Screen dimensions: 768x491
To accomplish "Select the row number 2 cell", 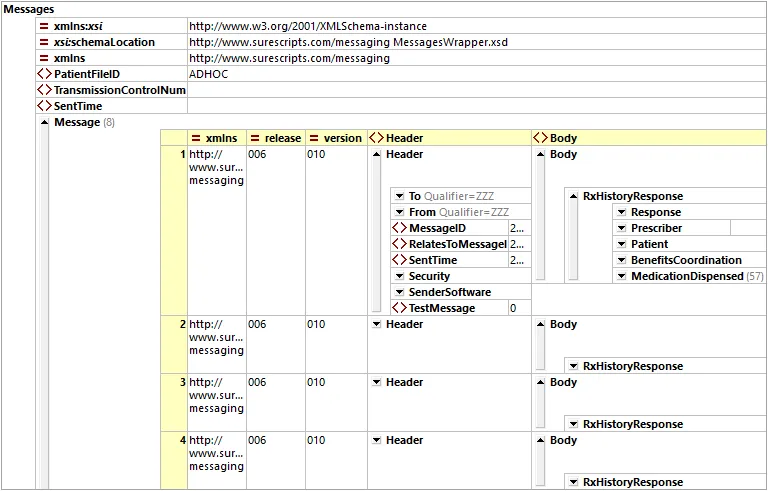I will click(174, 344).
